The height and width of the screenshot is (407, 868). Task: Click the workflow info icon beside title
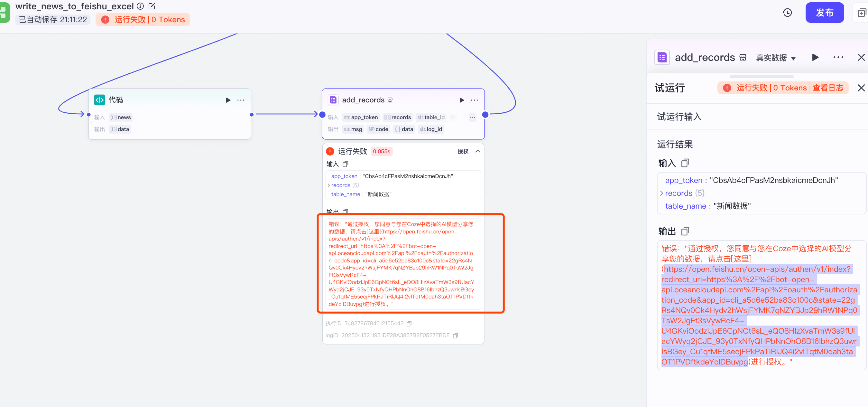click(141, 6)
